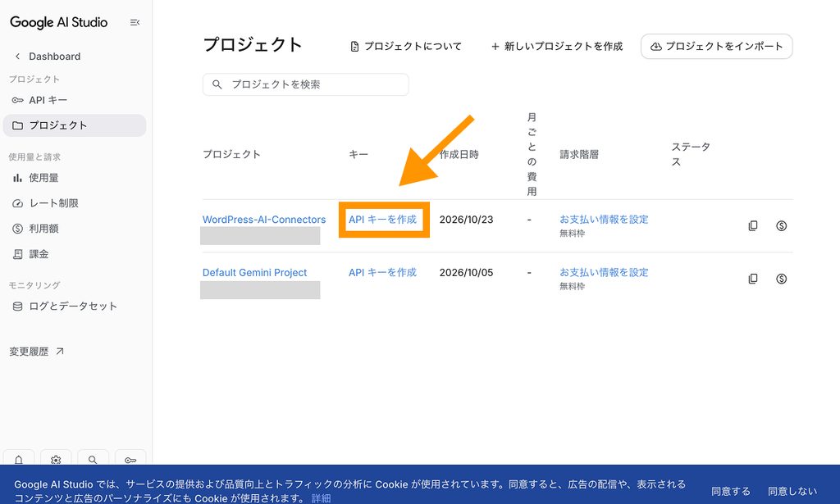Click 同意しない on cookie banner

coord(792,491)
